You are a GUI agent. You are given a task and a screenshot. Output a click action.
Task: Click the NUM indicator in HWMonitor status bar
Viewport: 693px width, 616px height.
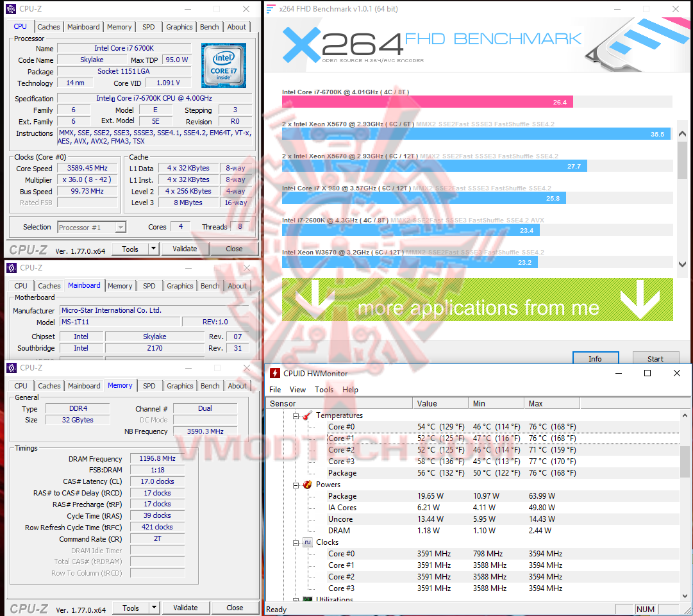coord(646,610)
